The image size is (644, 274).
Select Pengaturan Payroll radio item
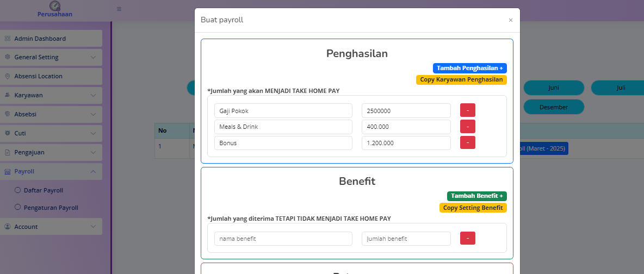pyautogui.click(x=18, y=207)
